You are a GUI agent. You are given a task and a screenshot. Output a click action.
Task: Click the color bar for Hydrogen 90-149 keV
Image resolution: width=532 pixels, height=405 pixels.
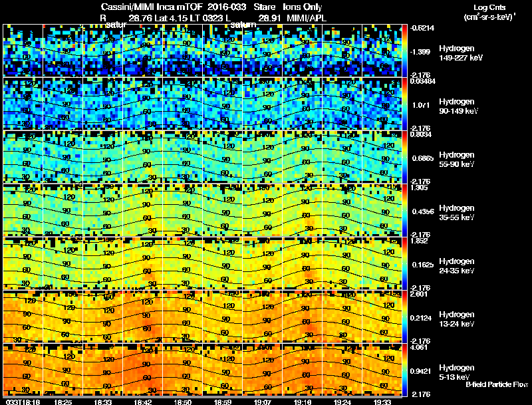[x=404, y=104]
